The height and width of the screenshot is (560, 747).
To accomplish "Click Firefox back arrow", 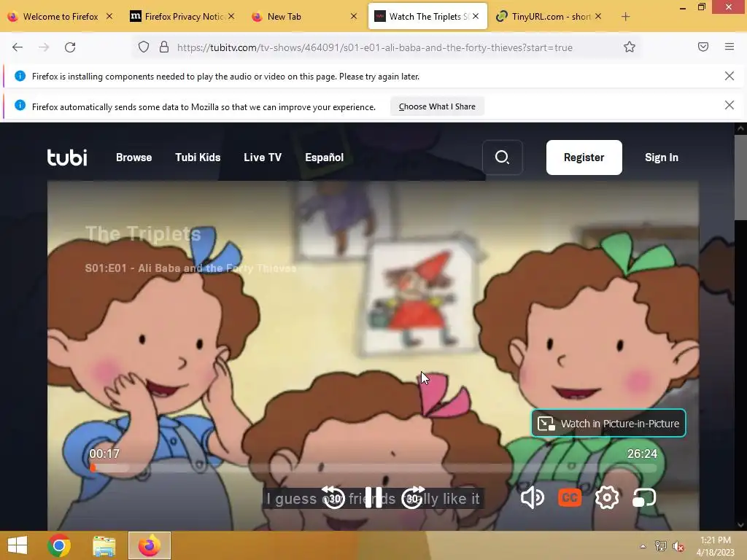I will (x=18, y=47).
